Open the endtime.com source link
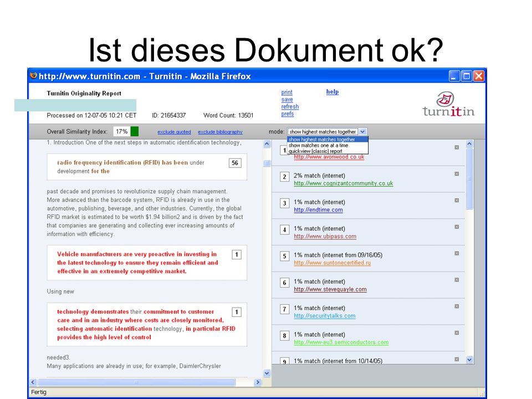 pos(318,209)
